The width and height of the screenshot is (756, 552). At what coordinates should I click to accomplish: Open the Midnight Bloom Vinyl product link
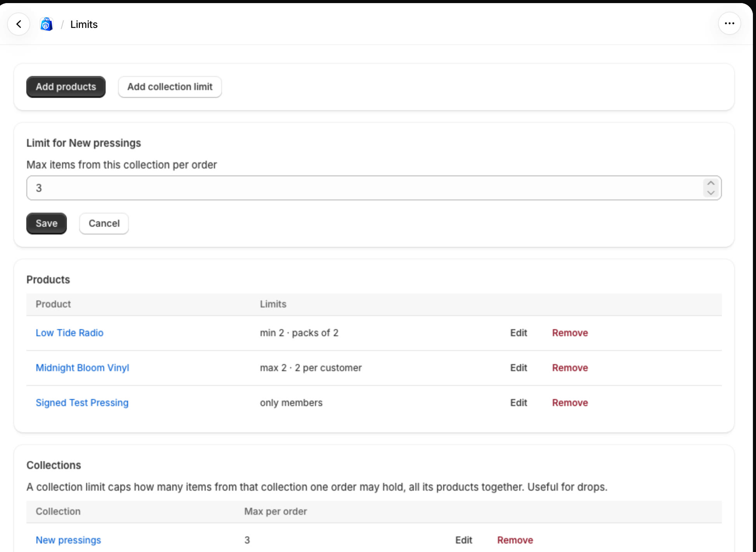click(x=82, y=368)
